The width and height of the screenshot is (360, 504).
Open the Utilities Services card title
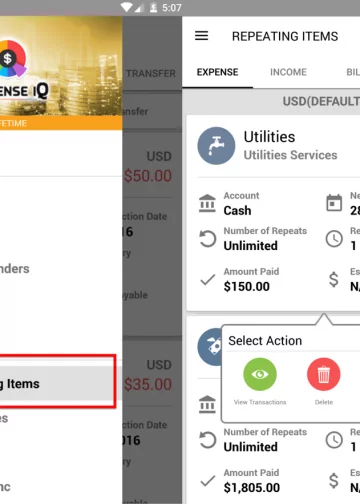tap(290, 155)
